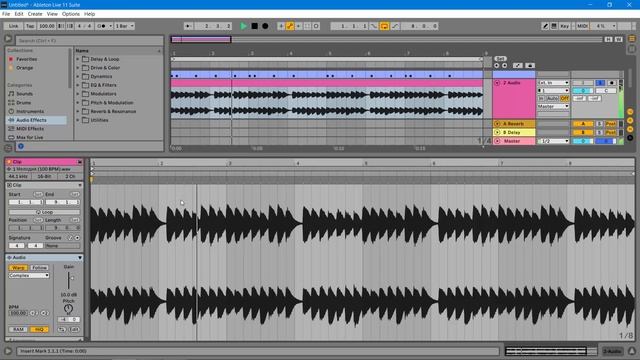This screenshot has height=360, width=640.
Task: Switch to Session view icon below Arrangement selector
Action: point(631,49)
